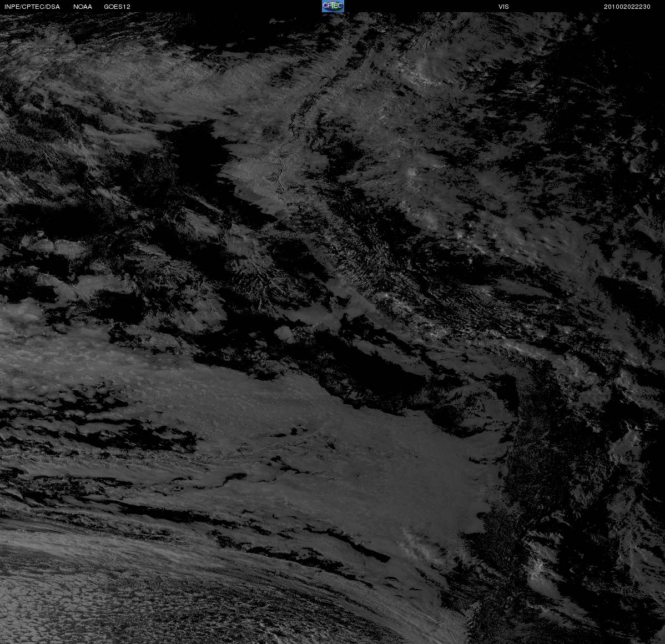Click the 201002022230 timestamp text
Viewport: 665px width, 644px height.
(627, 7)
